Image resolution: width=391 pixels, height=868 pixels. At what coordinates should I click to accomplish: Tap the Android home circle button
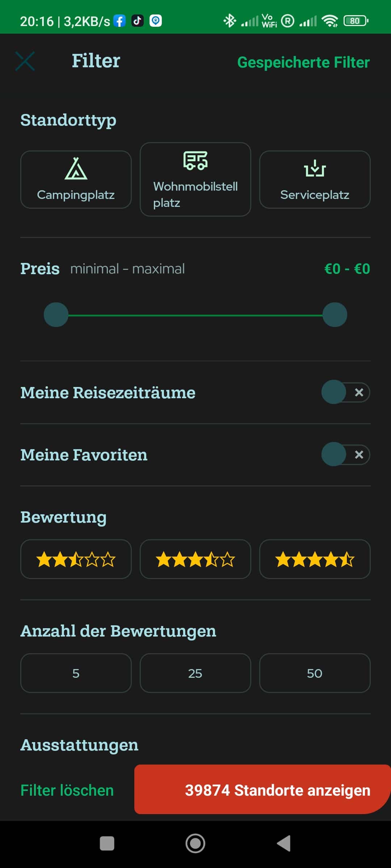(195, 843)
